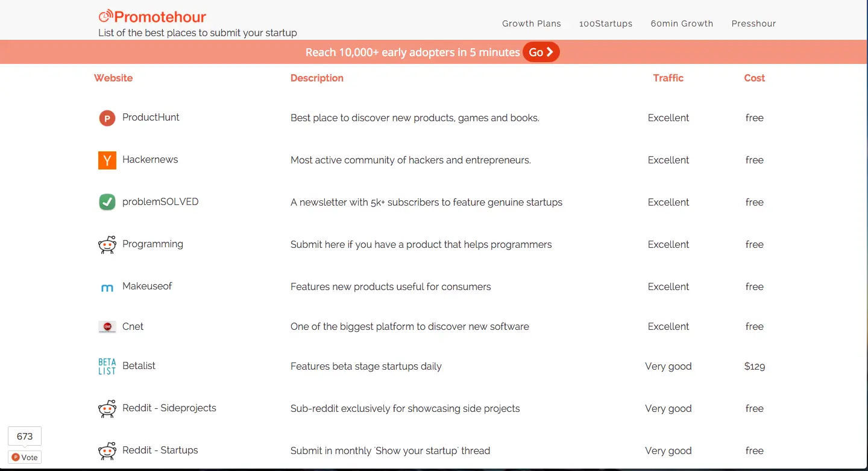
Task: Click the Betalist logo icon
Action: (x=107, y=367)
